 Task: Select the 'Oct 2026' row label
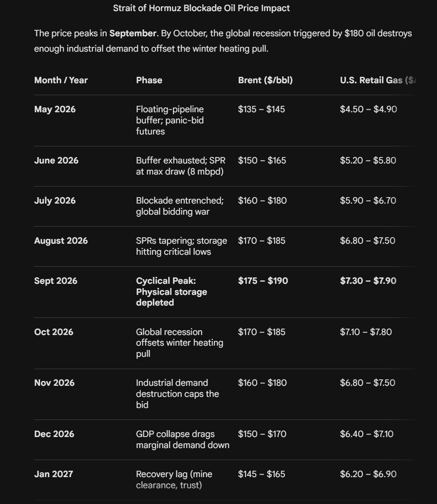tap(54, 332)
